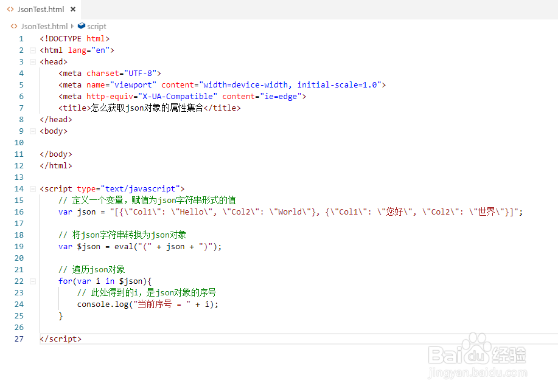Select the JsonTest.html editor tab
The image size is (558, 392).
(41, 9)
